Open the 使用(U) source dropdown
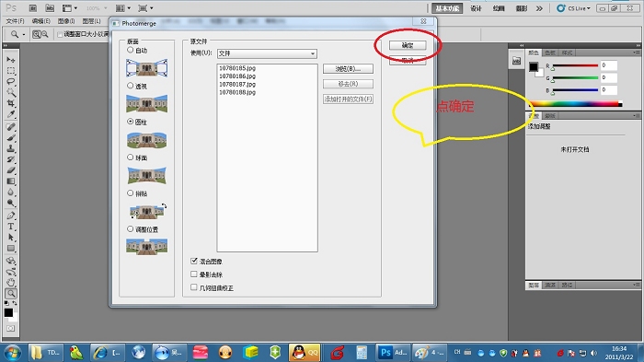 coord(267,53)
